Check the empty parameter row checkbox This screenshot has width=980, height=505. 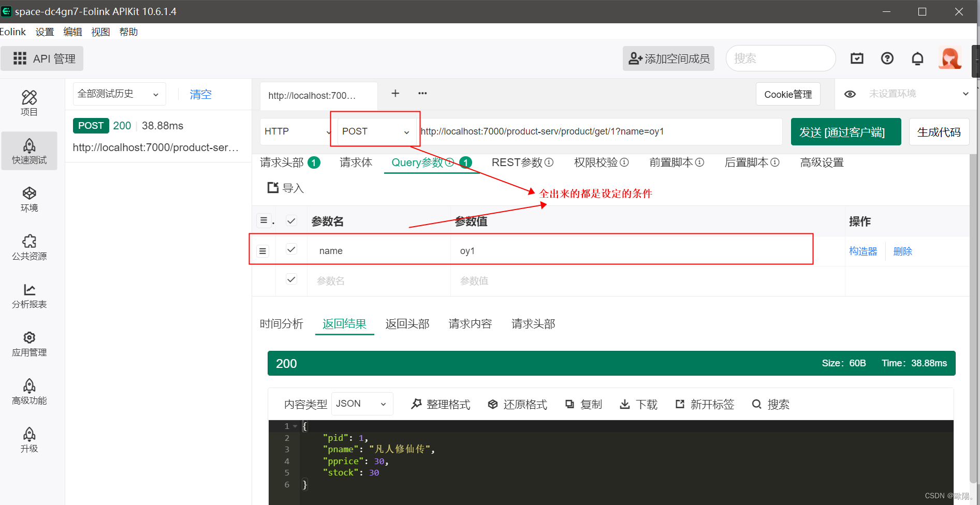click(x=291, y=279)
